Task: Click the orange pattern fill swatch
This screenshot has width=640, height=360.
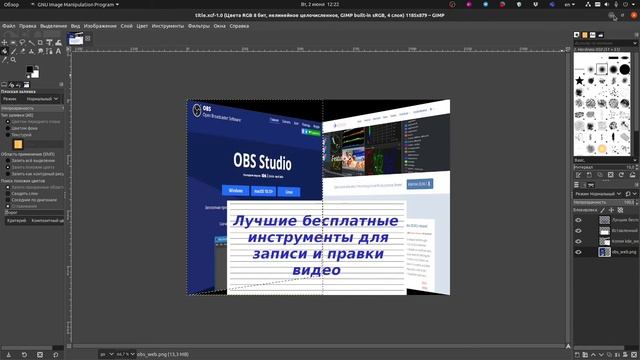Action: coord(18,144)
